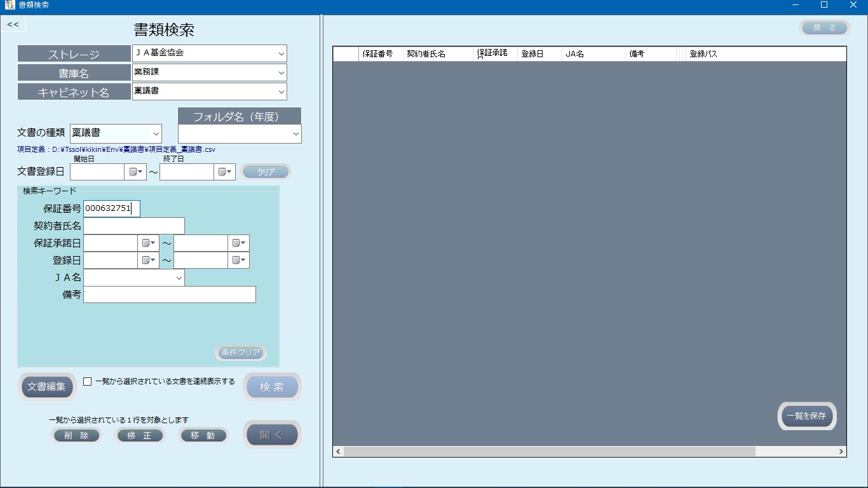Viewport: 868px width, 488px height.
Task: Open calendar picker for 保証承諾日 start date
Action: click(x=148, y=243)
